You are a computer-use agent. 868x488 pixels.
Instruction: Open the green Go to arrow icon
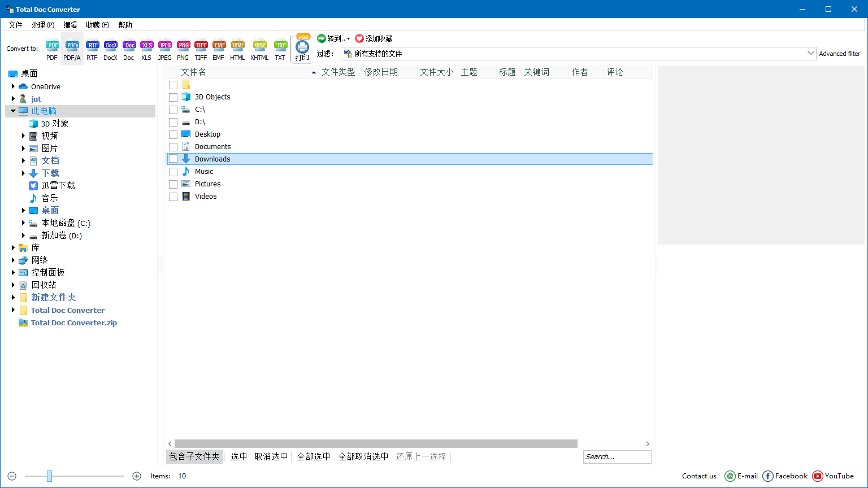point(322,38)
